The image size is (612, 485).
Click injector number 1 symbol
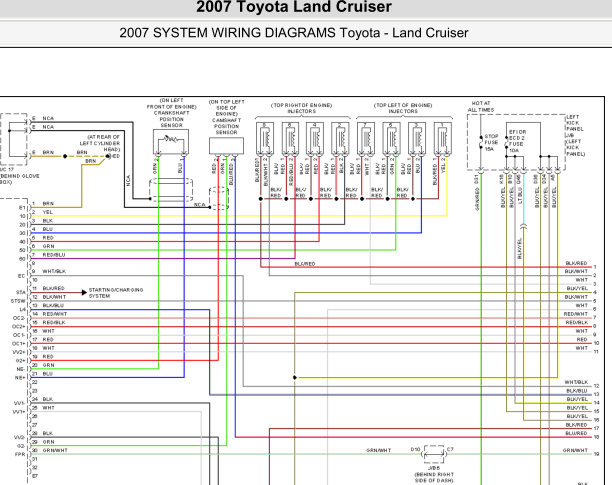point(443,139)
